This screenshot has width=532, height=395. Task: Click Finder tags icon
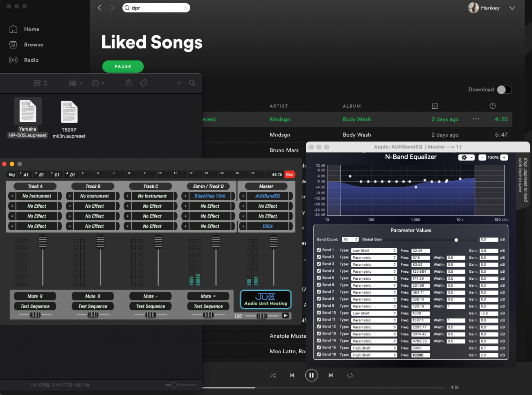(x=144, y=83)
